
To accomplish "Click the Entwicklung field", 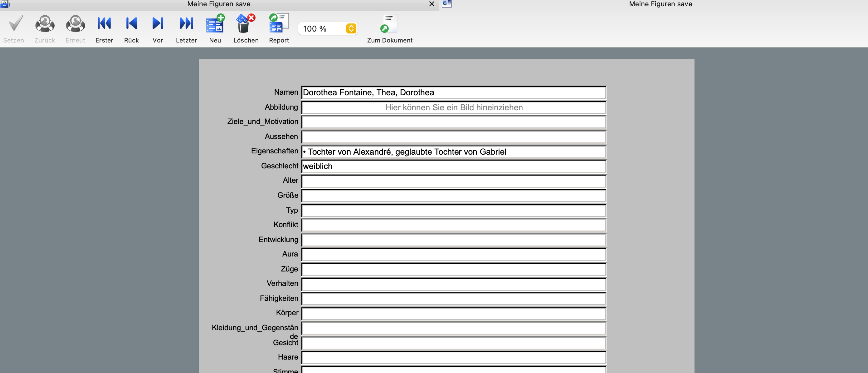I will coord(454,240).
